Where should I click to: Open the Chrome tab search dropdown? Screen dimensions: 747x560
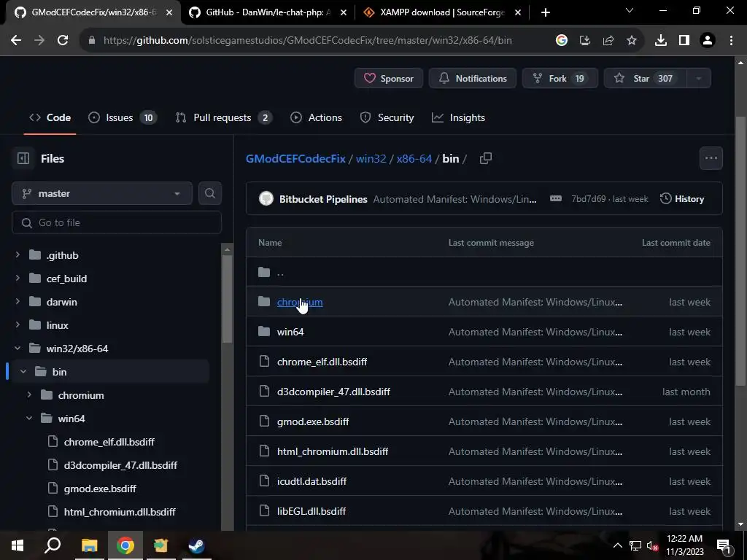click(630, 10)
